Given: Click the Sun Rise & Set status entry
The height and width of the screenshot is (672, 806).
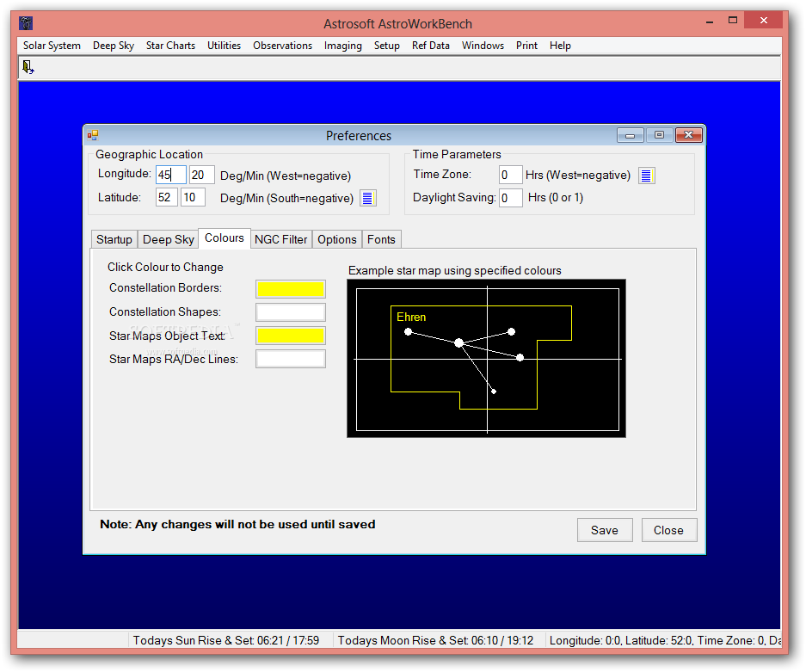Looking at the screenshot, I should [226, 641].
